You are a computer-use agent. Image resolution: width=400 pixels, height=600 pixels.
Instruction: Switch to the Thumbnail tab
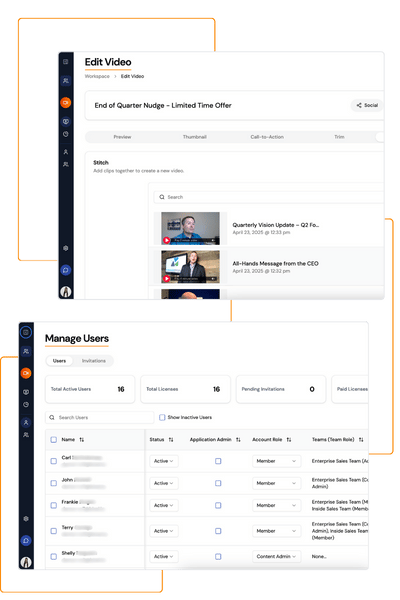coord(194,137)
